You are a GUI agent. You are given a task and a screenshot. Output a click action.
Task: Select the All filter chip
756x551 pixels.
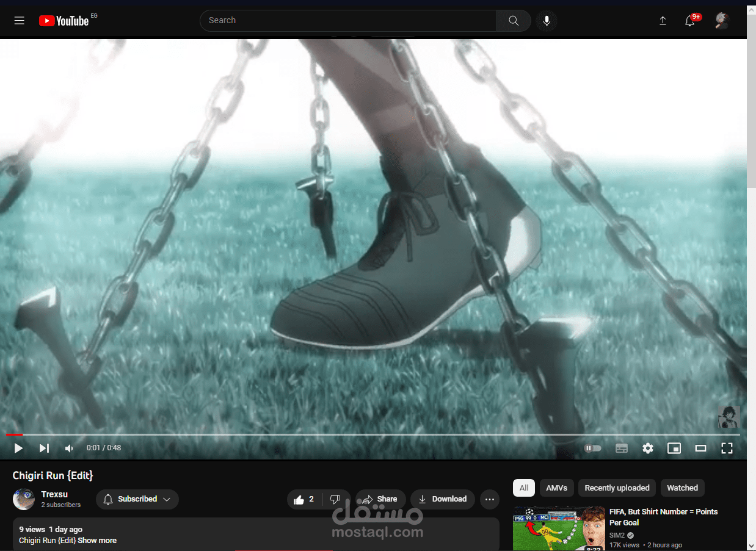pyautogui.click(x=524, y=488)
